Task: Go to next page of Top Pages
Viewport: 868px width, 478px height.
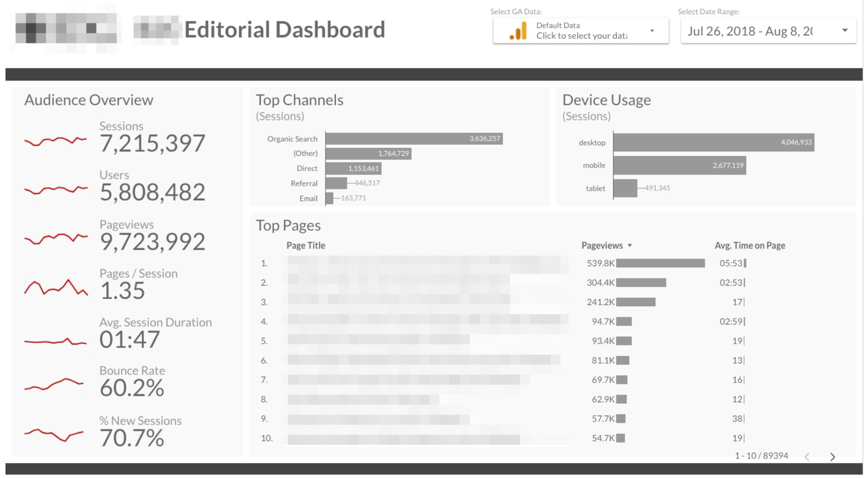Action: (x=833, y=457)
